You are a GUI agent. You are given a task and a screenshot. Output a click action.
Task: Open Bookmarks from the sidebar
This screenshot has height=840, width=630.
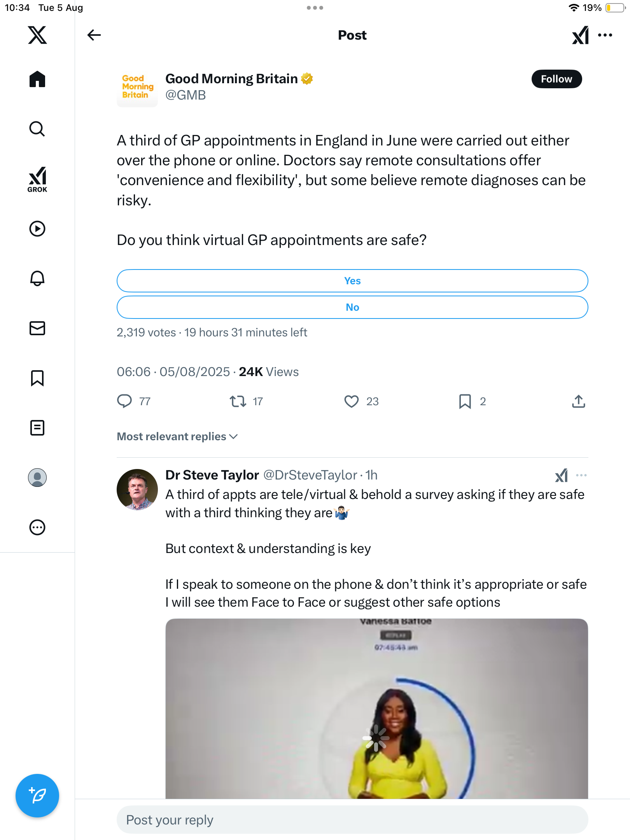coord(37,378)
